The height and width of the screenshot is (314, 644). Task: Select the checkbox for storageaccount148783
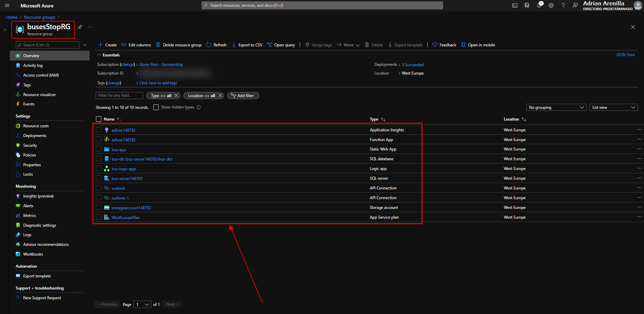(99, 207)
